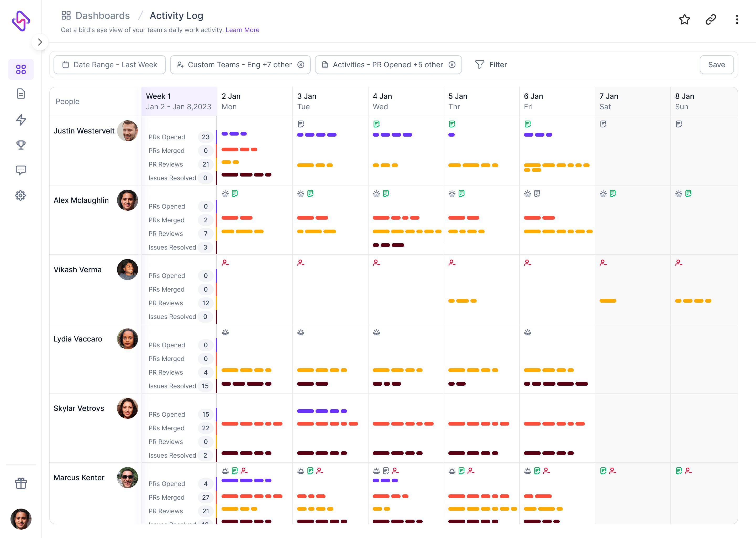This screenshot has width=756, height=538.
Task: Remove the Custom Teams filter chip
Action: coord(301,65)
